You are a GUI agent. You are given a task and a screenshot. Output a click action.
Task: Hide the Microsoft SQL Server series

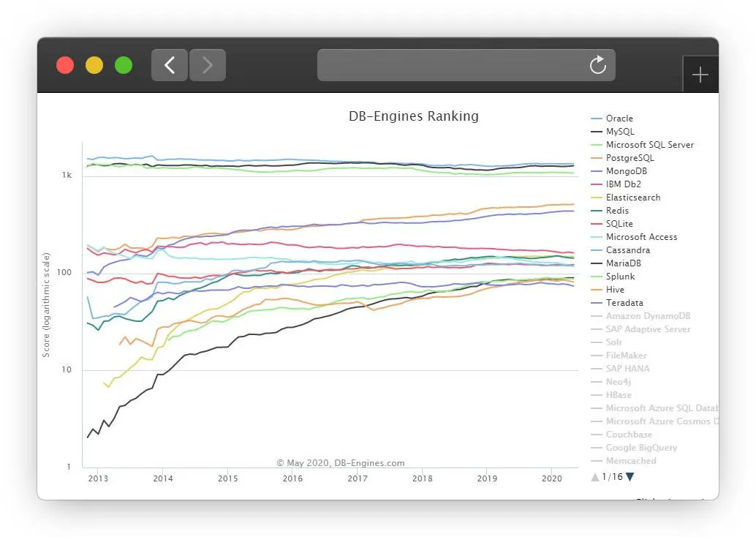pos(642,145)
